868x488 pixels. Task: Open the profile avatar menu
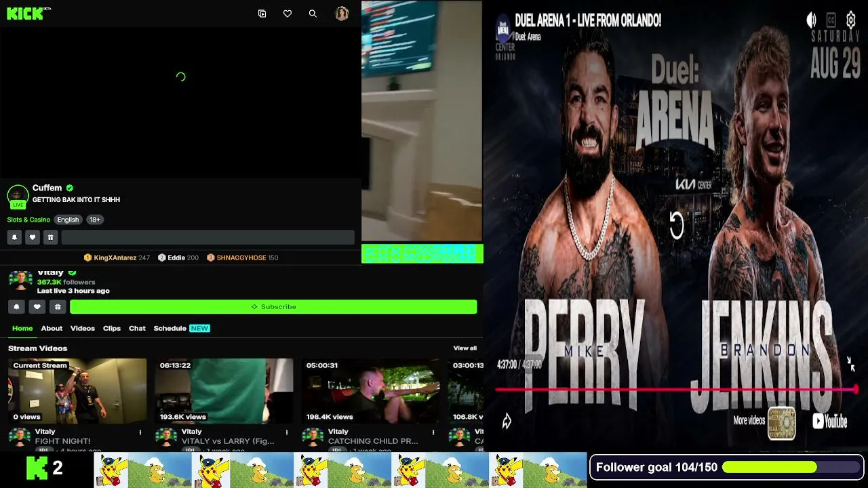[342, 14]
